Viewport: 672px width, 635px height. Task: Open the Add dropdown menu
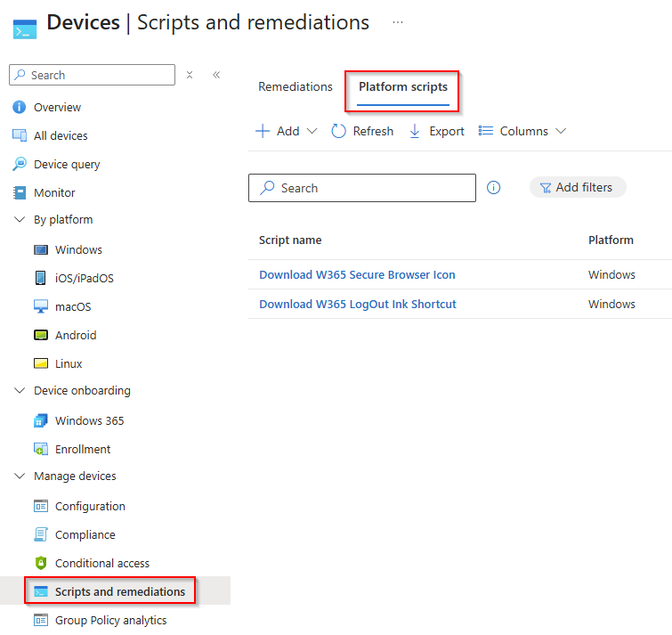pyautogui.click(x=286, y=131)
